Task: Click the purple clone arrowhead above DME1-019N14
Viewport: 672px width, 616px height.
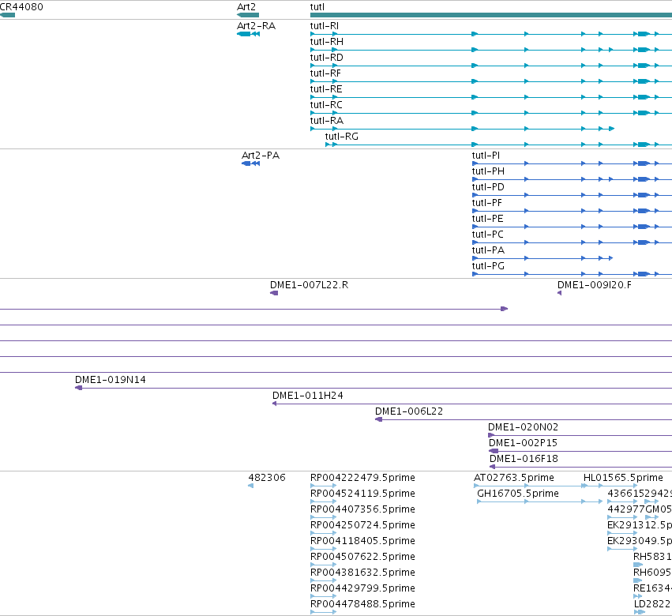Action: [x=505, y=309]
